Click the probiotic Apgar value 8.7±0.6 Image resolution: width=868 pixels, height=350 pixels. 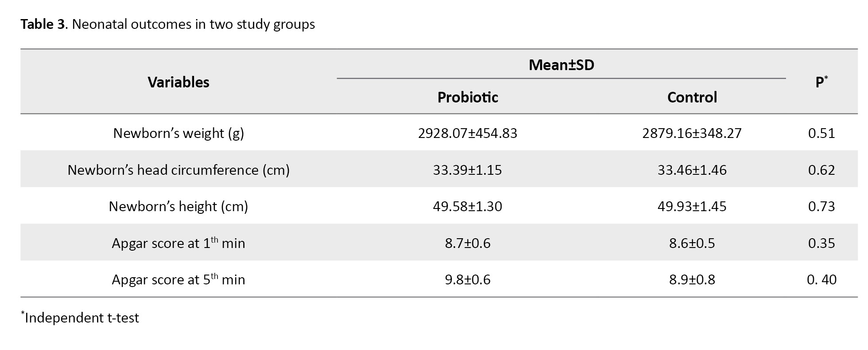(467, 243)
